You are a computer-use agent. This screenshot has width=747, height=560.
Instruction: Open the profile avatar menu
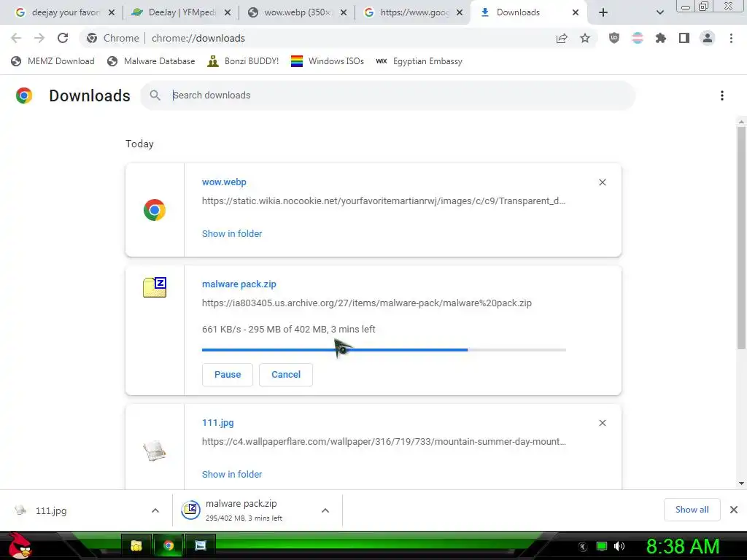pyautogui.click(x=708, y=38)
